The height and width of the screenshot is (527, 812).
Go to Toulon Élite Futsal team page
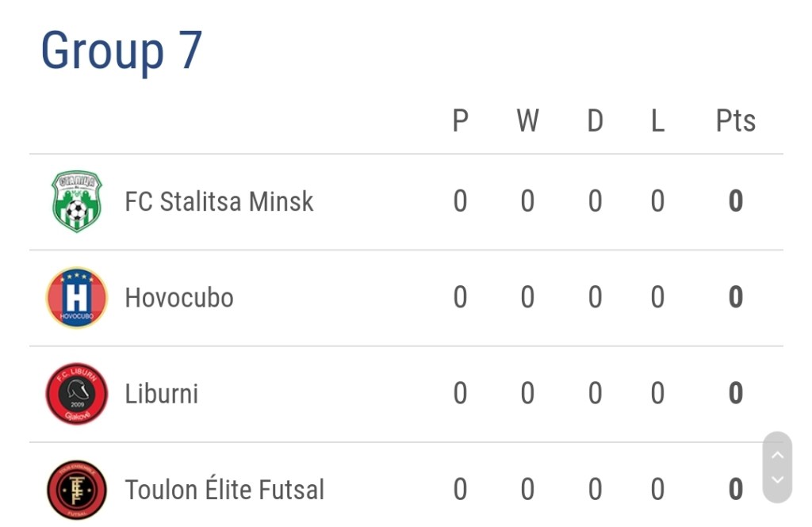[224, 490]
